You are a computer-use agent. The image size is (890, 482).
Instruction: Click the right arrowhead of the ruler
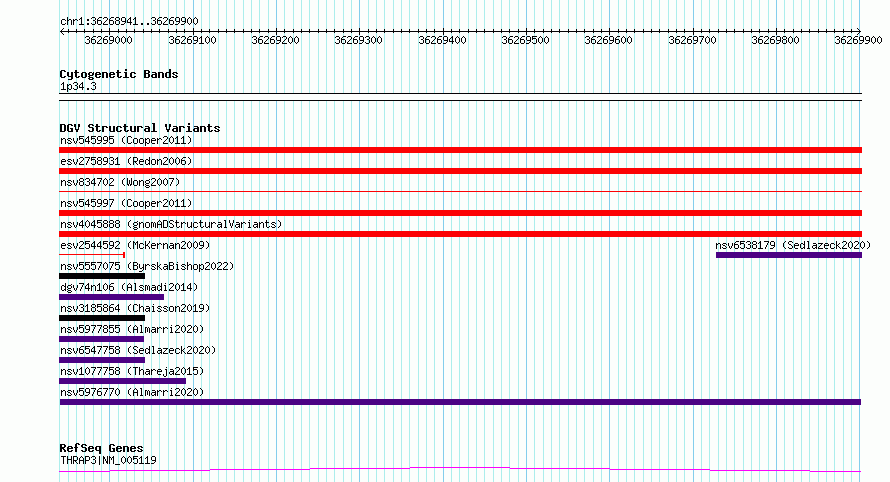coord(859,31)
